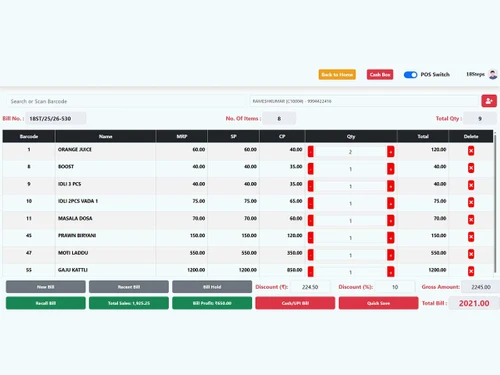Click the add customer icon button

(489, 101)
